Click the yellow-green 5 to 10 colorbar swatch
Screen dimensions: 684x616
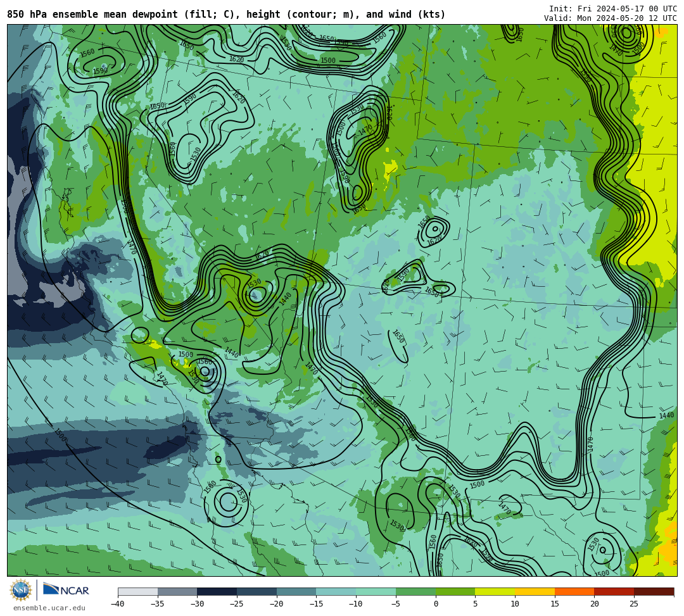coord(495,591)
